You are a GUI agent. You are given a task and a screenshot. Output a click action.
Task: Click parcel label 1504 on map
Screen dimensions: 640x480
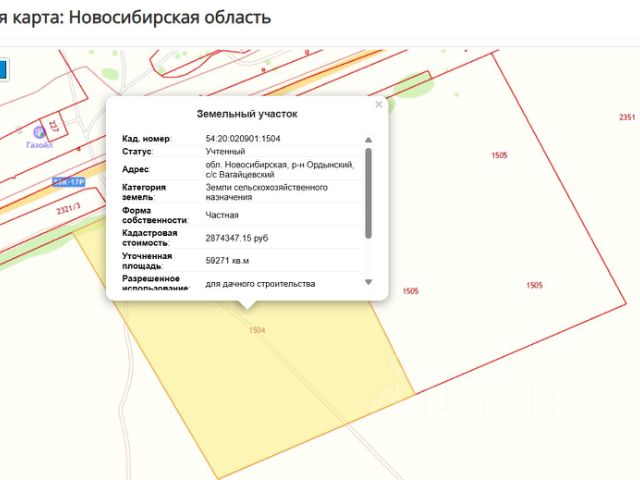click(257, 330)
